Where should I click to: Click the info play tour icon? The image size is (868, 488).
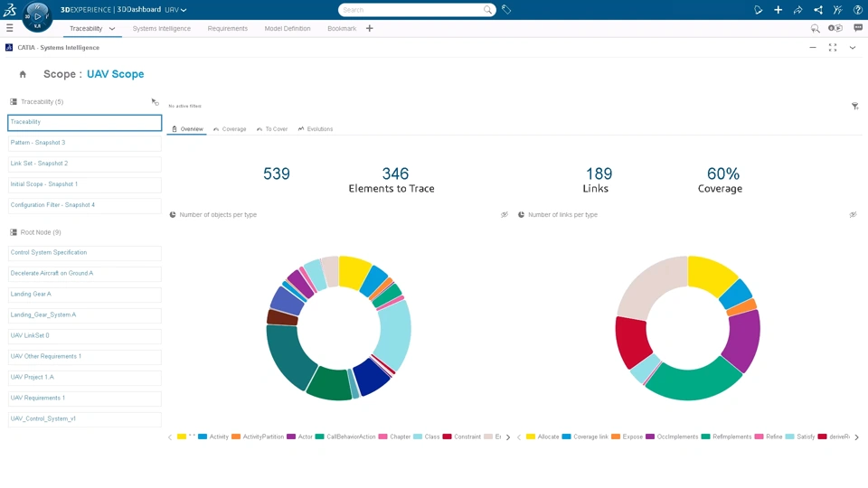[835, 28]
